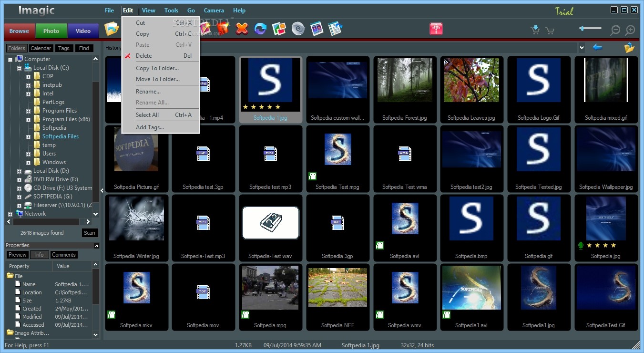Switch to the Tags tab
Screen dimensions: 644x353
click(x=64, y=48)
